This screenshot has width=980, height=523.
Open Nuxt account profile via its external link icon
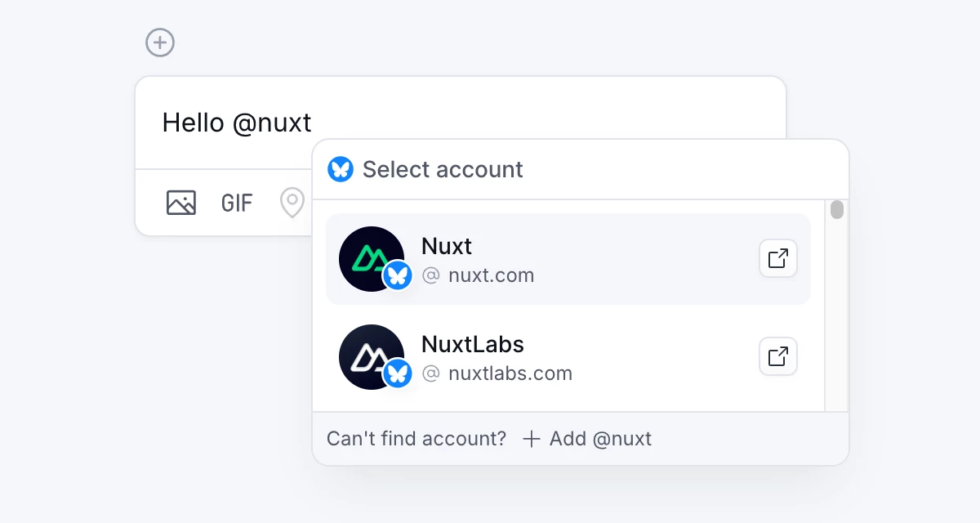click(777, 257)
